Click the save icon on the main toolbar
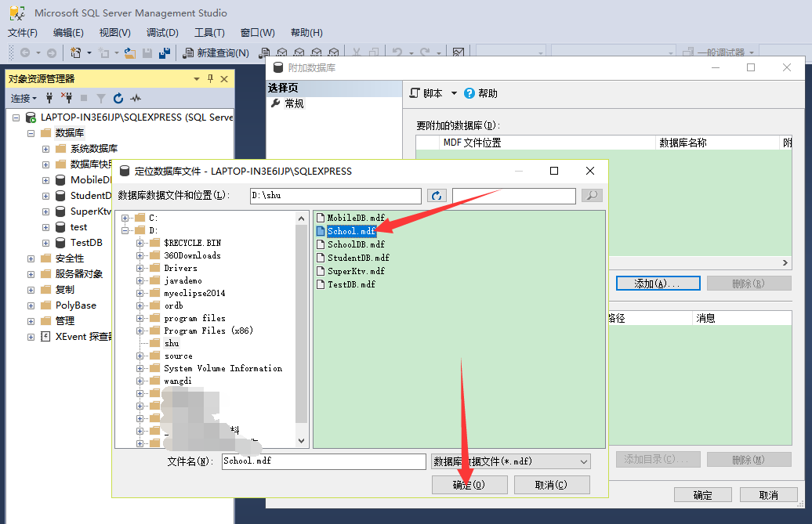Screen dimensions: 812x524 click(x=147, y=52)
